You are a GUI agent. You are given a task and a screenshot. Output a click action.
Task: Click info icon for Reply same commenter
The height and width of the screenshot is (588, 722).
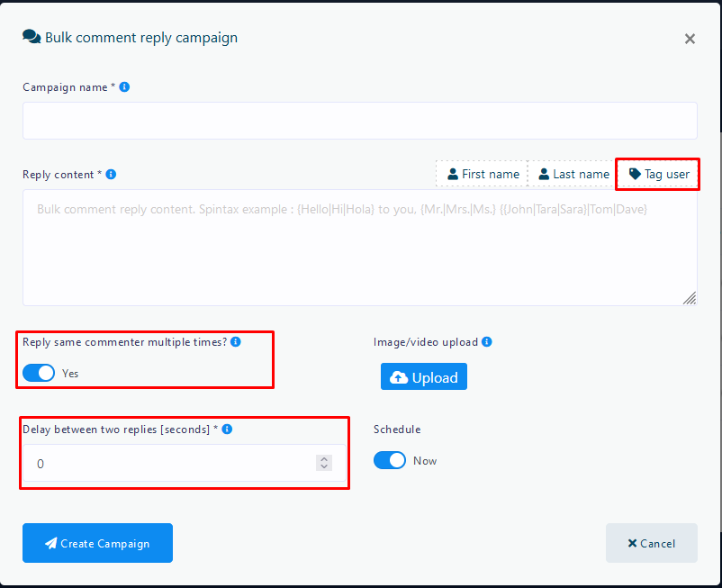(x=236, y=342)
